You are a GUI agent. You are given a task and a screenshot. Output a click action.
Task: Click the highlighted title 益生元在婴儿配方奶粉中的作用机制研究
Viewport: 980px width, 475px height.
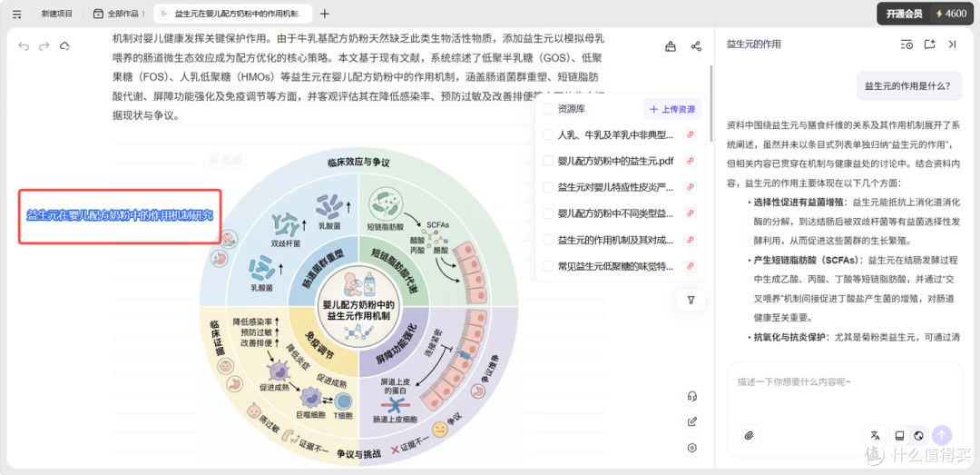pos(120,216)
